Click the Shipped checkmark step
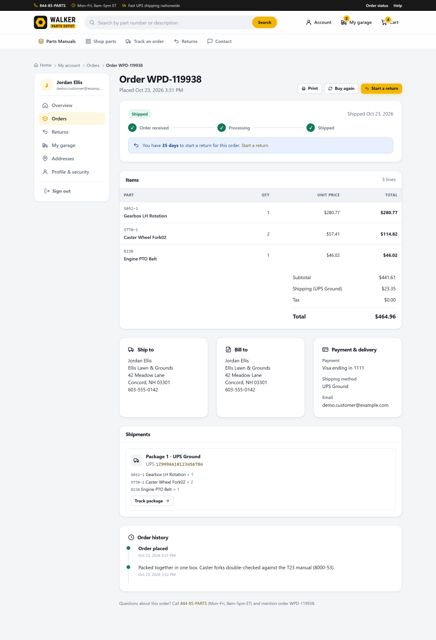Image resolution: width=436 pixels, height=640 pixels. [x=310, y=128]
